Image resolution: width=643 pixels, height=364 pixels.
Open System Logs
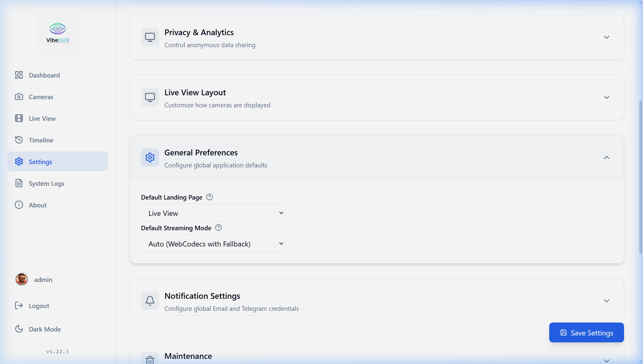(x=57, y=183)
